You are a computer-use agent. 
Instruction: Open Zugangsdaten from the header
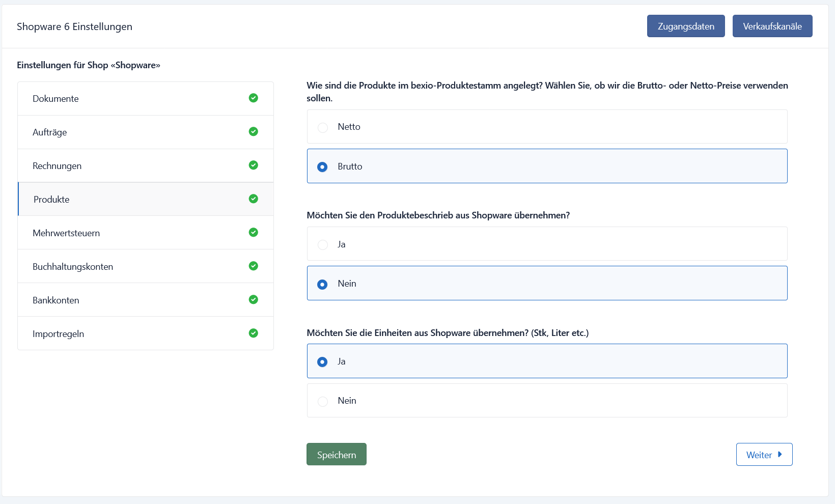(x=686, y=26)
